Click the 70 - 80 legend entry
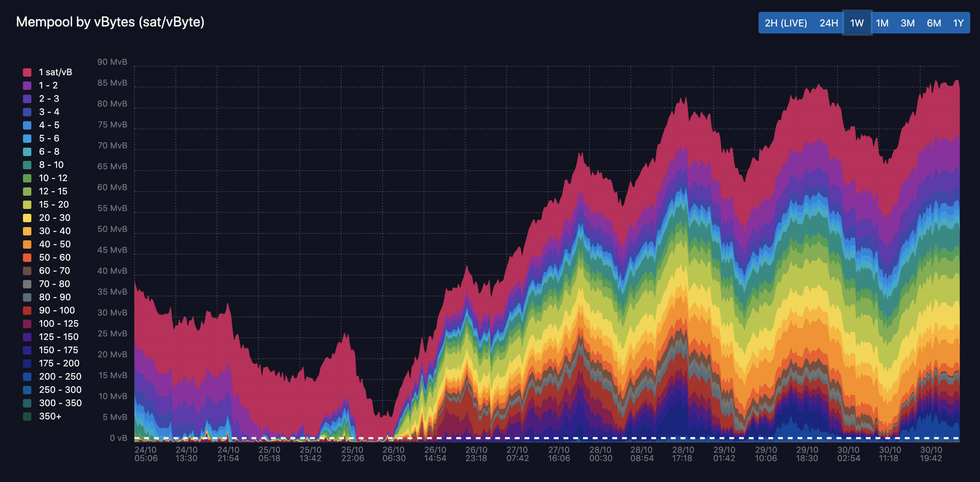Viewport: 980px width, 482px height. point(47,284)
